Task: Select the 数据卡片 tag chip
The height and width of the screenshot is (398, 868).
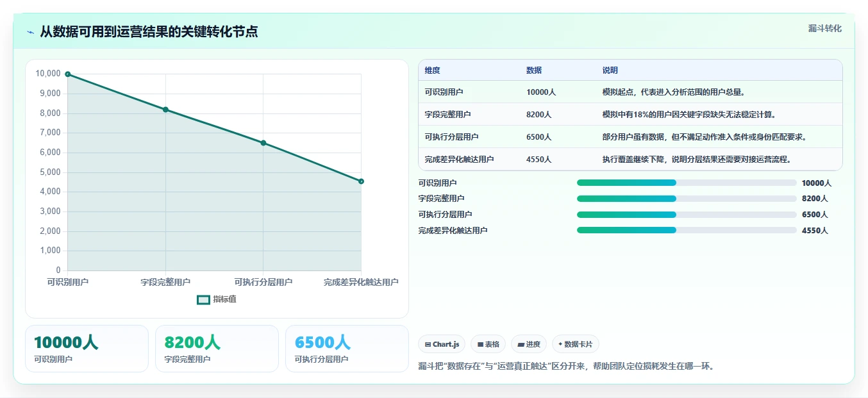Action: click(x=575, y=344)
